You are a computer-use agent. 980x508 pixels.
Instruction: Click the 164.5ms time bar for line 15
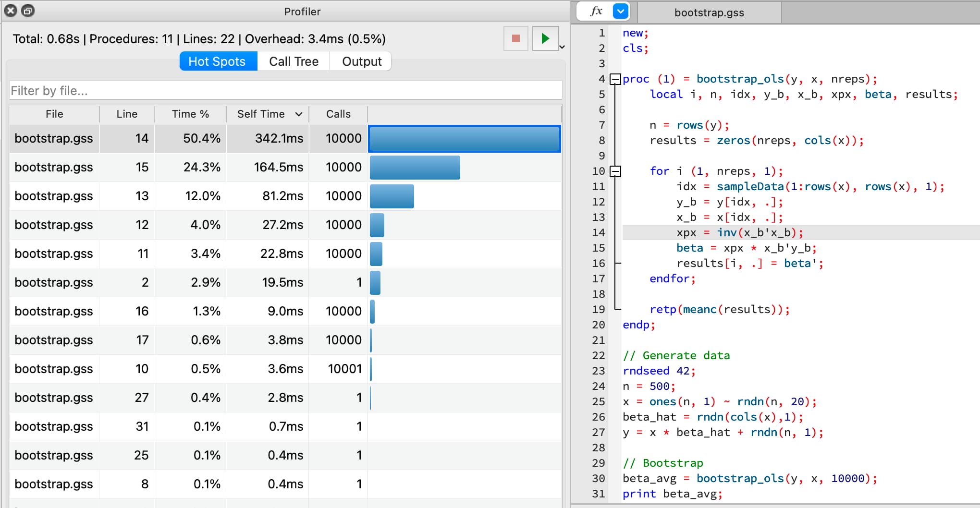tap(415, 168)
